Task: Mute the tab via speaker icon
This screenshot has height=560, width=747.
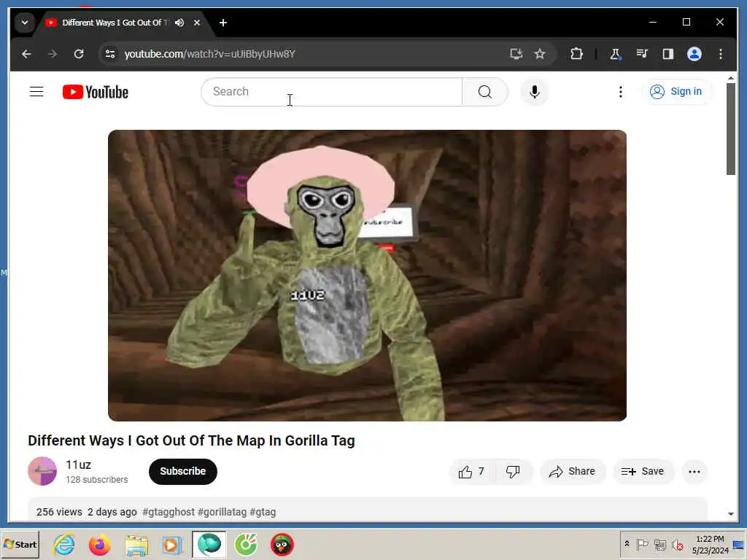Action: tap(179, 23)
